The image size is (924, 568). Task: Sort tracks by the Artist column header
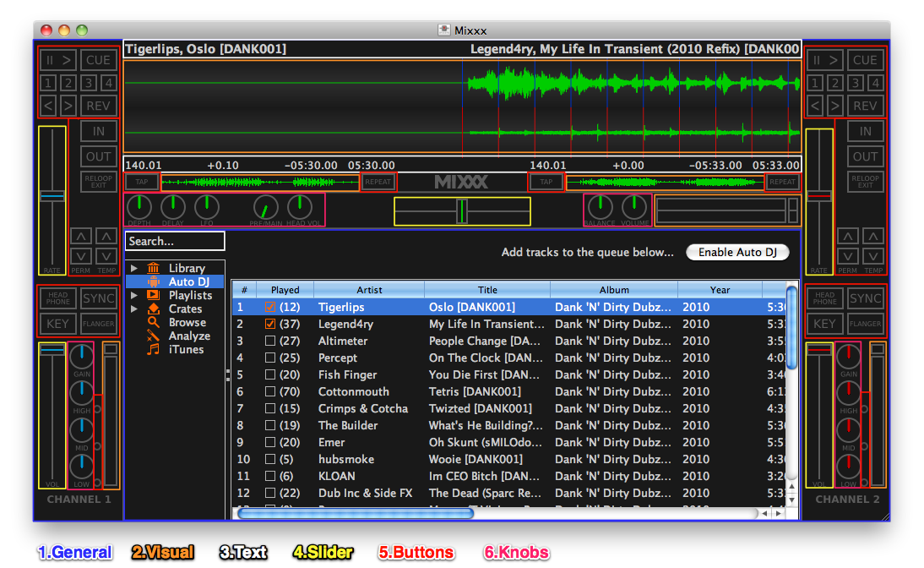click(369, 290)
